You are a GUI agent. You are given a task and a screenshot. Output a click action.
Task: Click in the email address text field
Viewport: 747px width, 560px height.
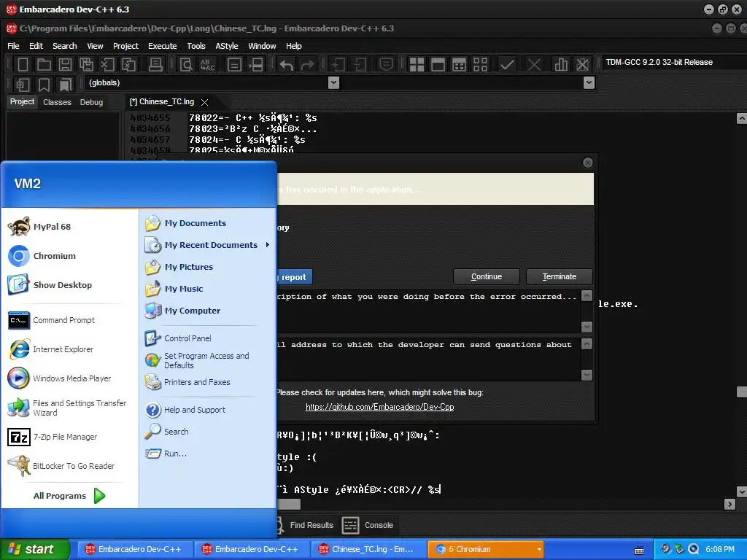428,359
